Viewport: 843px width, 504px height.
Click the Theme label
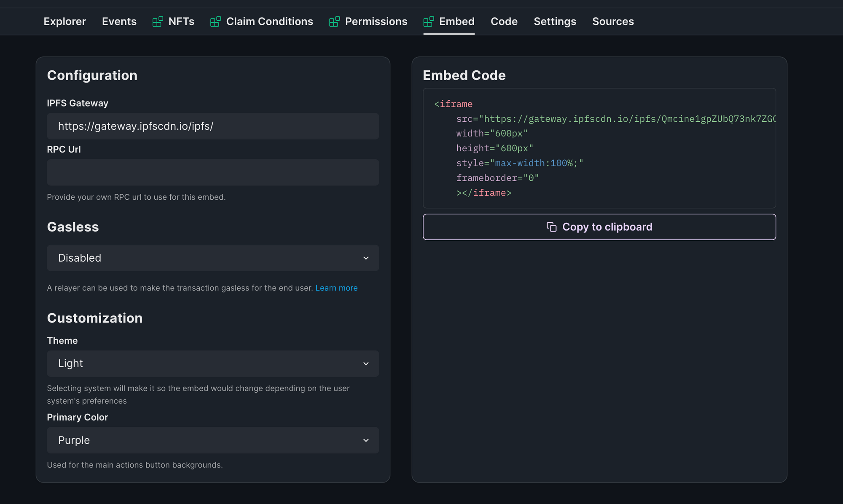point(62,341)
